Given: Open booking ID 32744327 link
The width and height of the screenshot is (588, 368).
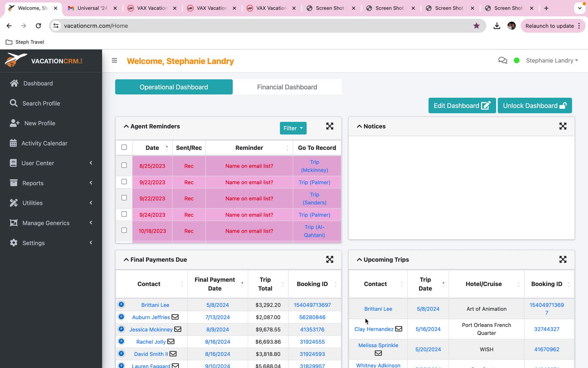Looking at the screenshot, I should [x=546, y=329].
